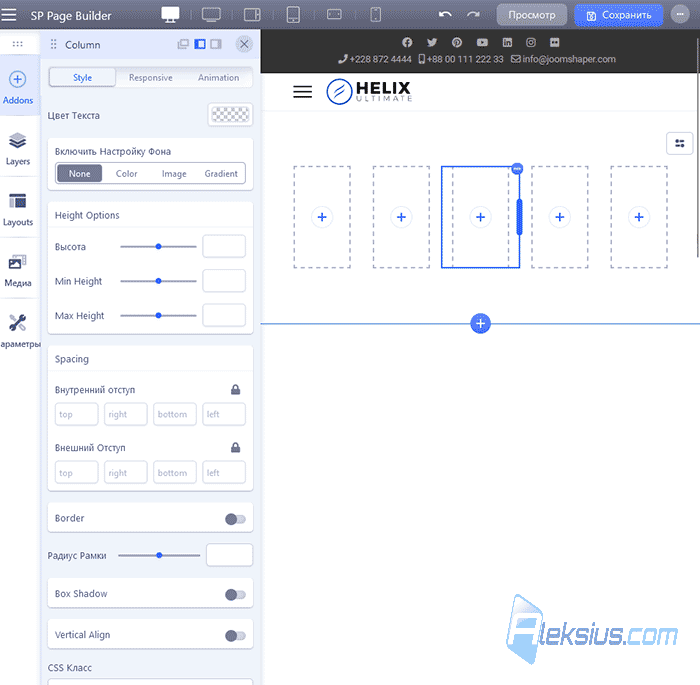Close the Column settings panel

tap(244, 44)
